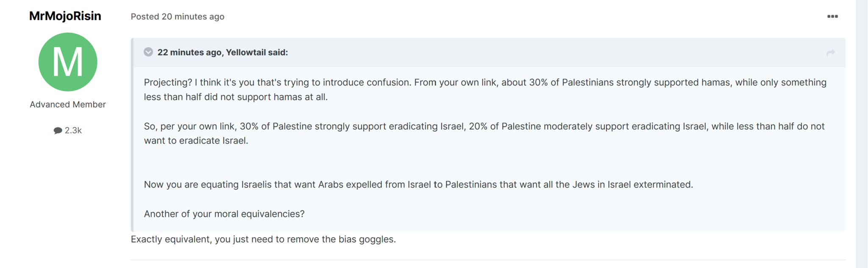The height and width of the screenshot is (268, 868).
Task: Click Yellowtail's name in the quote header
Action: coord(245,52)
